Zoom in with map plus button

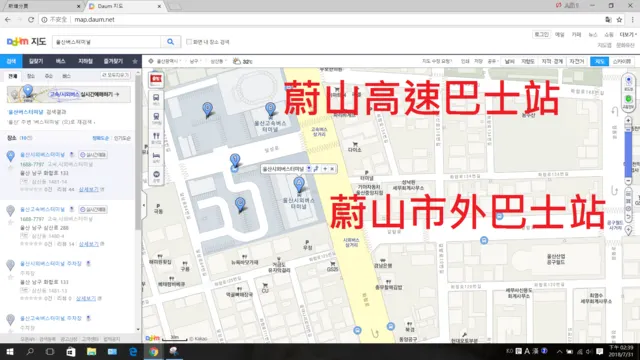(628, 120)
